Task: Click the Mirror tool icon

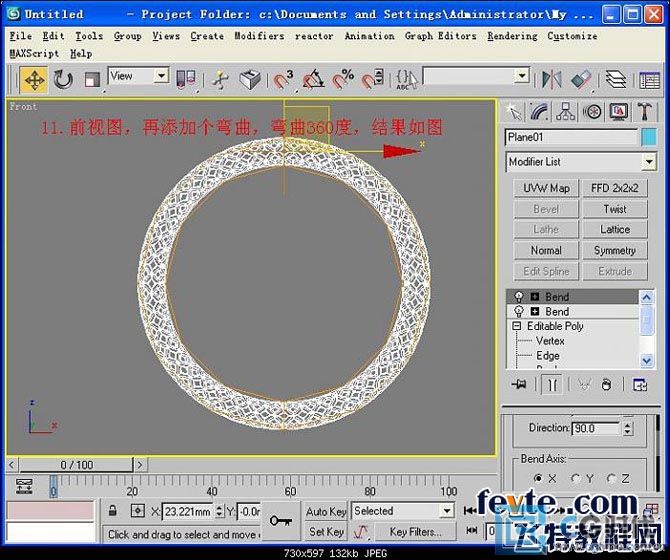Action: tap(552, 80)
